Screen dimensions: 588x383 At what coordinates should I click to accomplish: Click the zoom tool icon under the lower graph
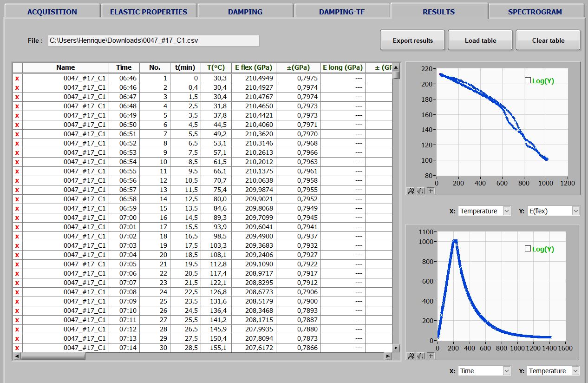click(x=411, y=356)
